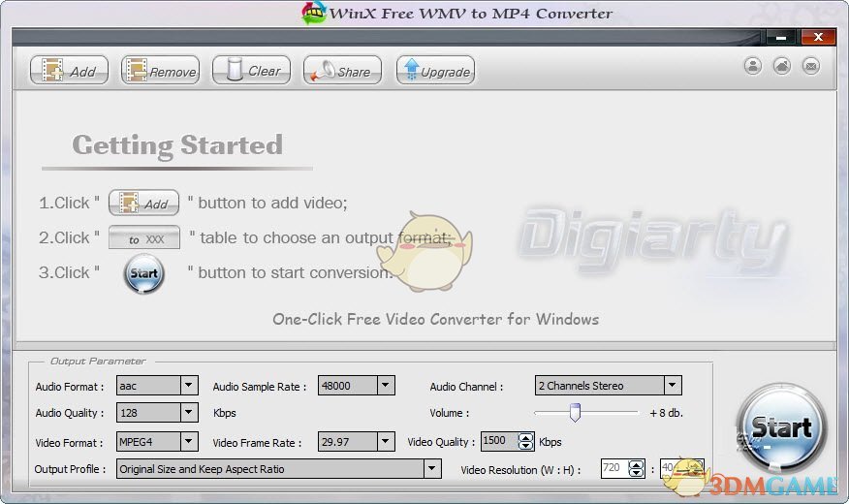Expand the Video Frame Rate dropdown
The image size is (849, 504).
coord(385,442)
